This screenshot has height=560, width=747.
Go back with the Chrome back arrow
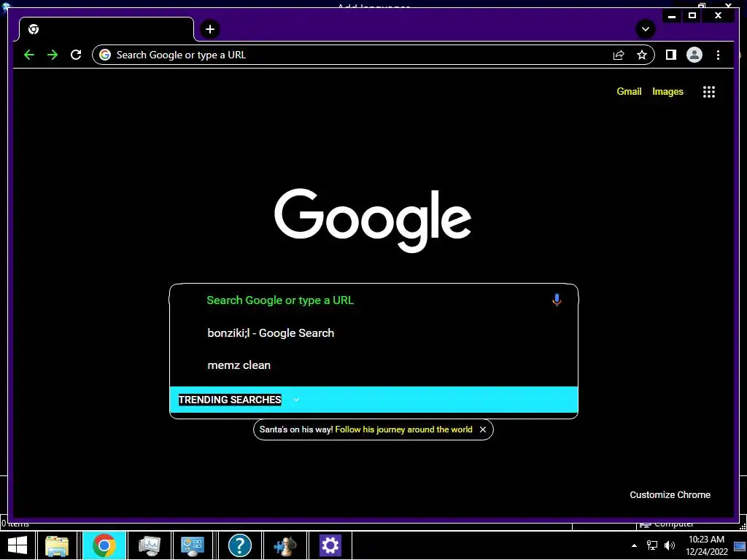[29, 55]
